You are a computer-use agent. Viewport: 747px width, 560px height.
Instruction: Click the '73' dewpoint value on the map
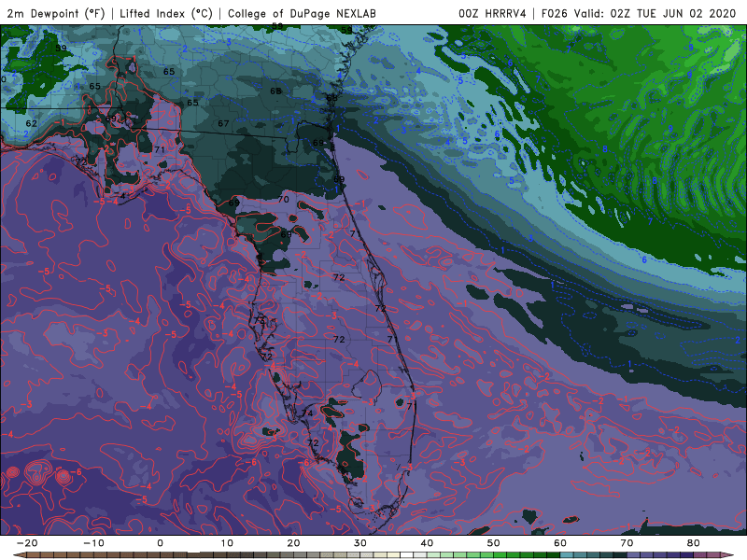[260, 320]
